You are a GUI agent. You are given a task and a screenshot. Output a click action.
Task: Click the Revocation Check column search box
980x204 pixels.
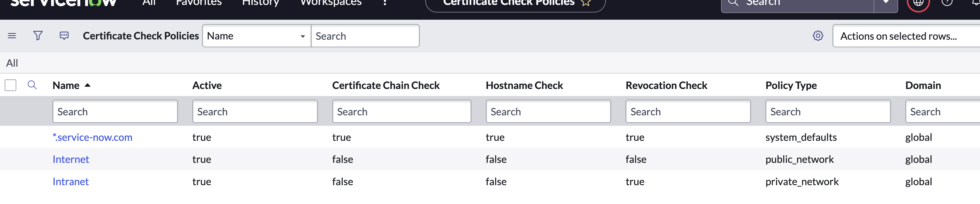pyautogui.click(x=687, y=112)
